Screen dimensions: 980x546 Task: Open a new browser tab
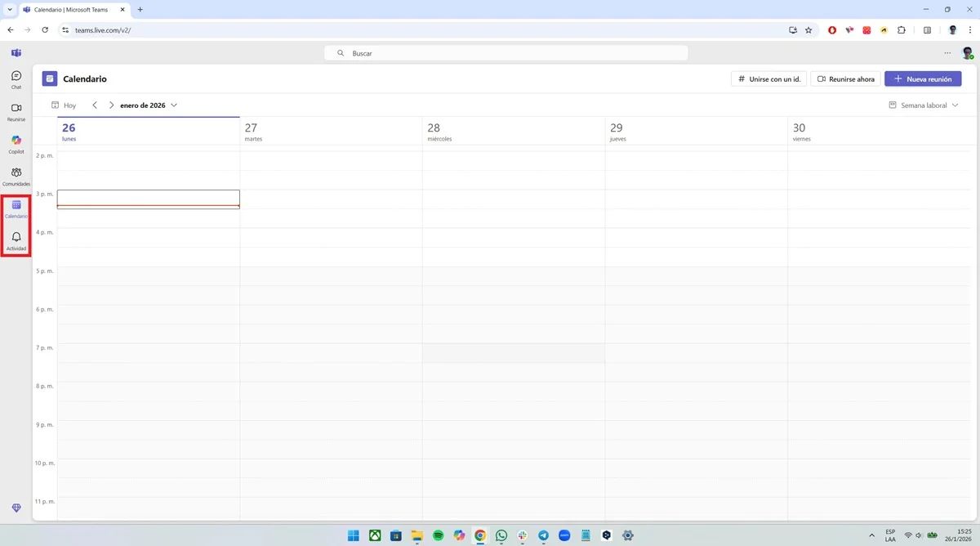[x=140, y=10]
